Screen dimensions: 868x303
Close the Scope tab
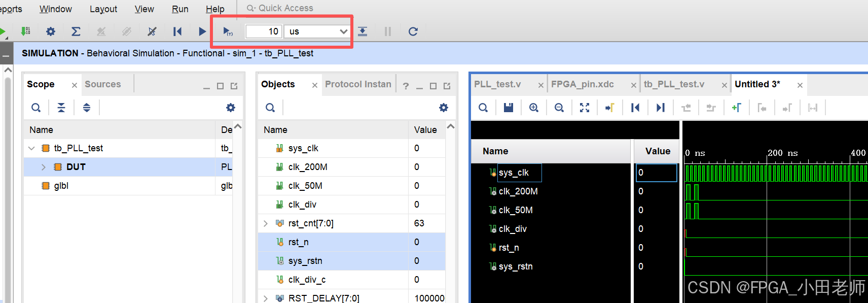pos(75,85)
